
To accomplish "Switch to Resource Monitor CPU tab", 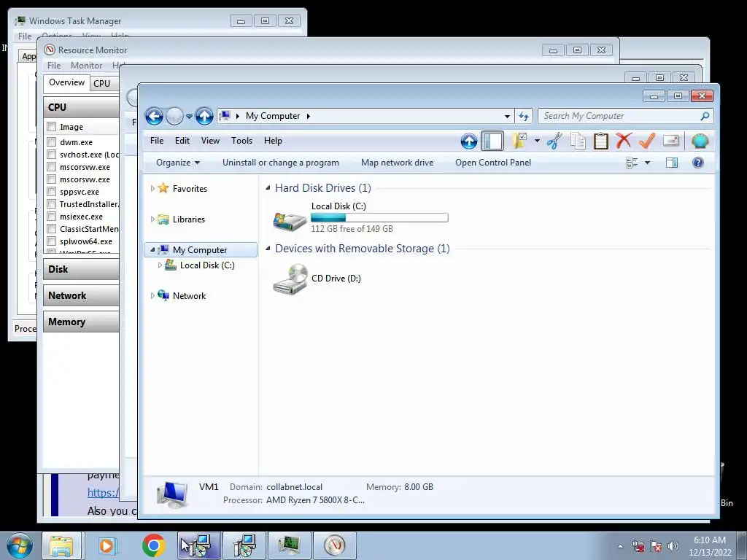I will tap(102, 83).
